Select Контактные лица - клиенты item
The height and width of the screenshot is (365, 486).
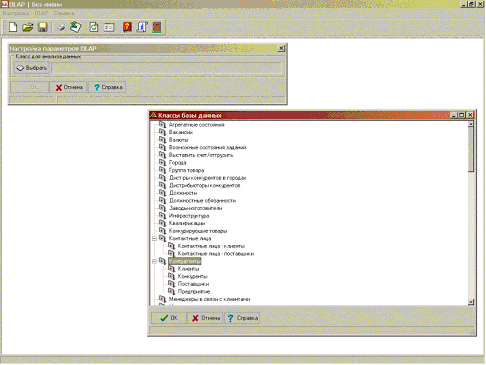211,246
